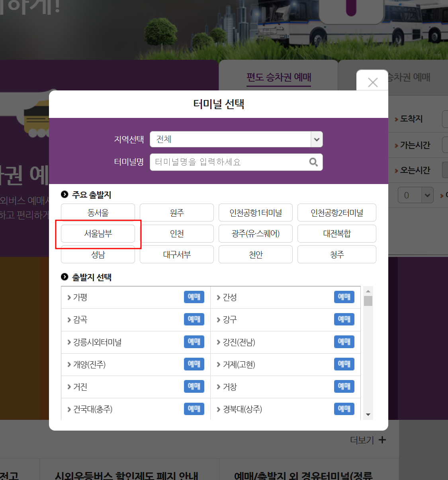448x480 pixels.
Task: Select 청주 departure terminal
Action: point(337,255)
